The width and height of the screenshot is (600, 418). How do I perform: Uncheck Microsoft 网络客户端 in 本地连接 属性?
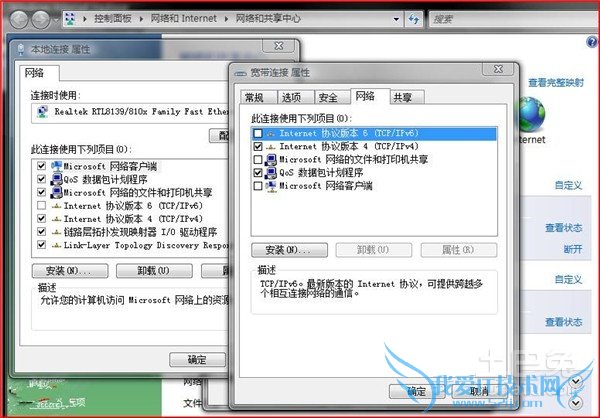click(x=41, y=166)
